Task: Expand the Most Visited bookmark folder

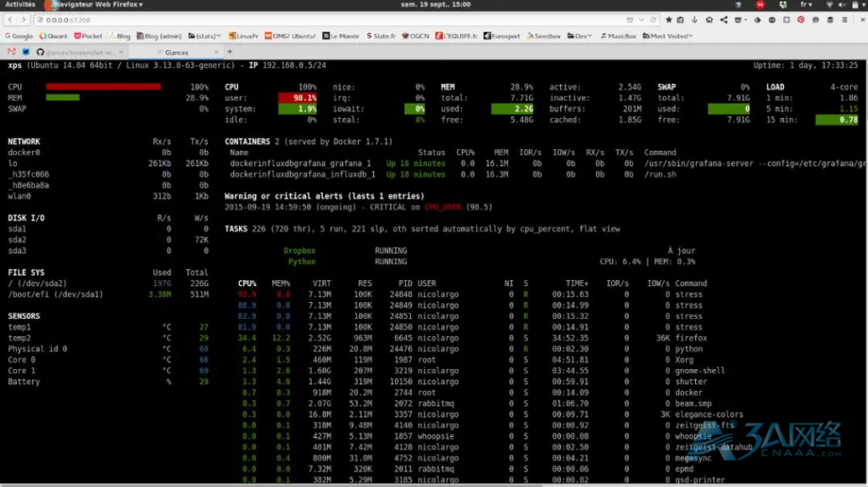Action: (668, 36)
